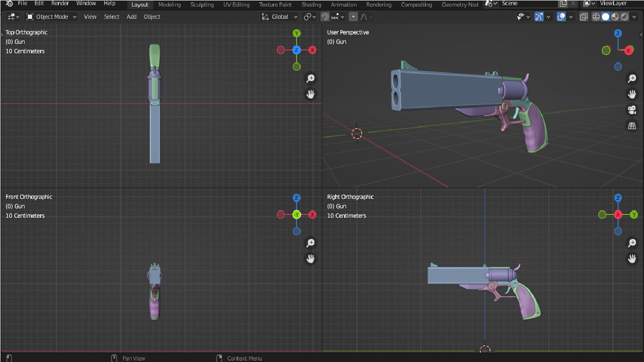Image resolution: width=644 pixels, height=362 pixels.
Task: Switch to the Sculpting workspace tab
Action: pyautogui.click(x=202, y=5)
